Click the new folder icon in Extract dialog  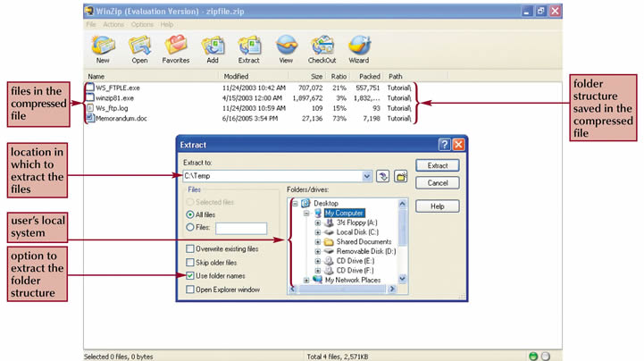(401, 176)
